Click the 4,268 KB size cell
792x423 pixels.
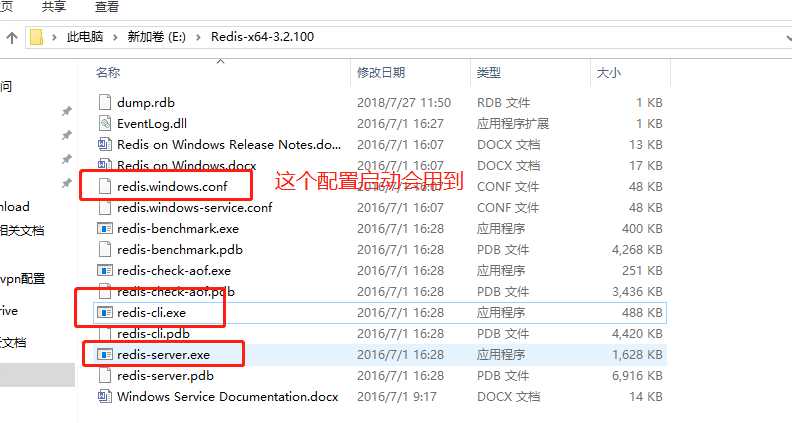[x=637, y=250]
